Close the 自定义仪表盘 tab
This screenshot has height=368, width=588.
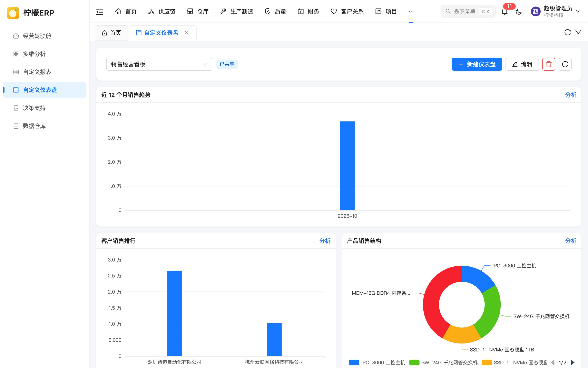[187, 33]
